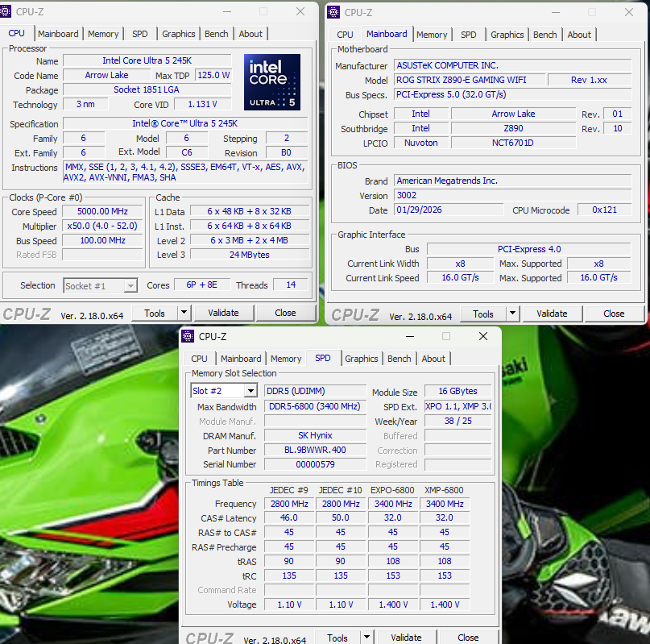Viewport: 650px width, 644px height.
Task: Click the Core Speed value field
Action: pos(103,212)
